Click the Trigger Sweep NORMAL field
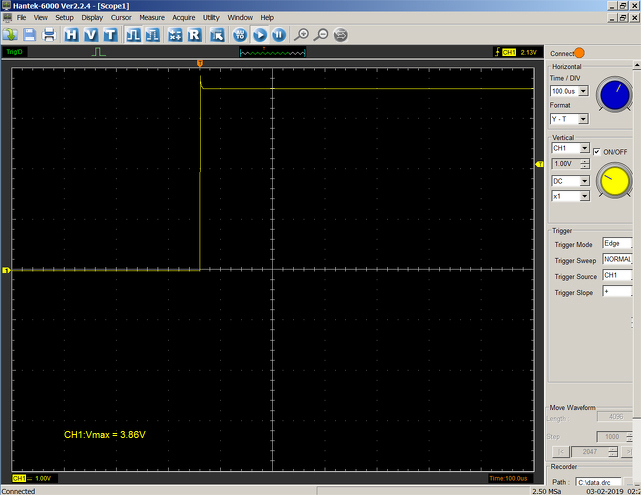Screen dimensions: 641x495 click(x=617, y=259)
